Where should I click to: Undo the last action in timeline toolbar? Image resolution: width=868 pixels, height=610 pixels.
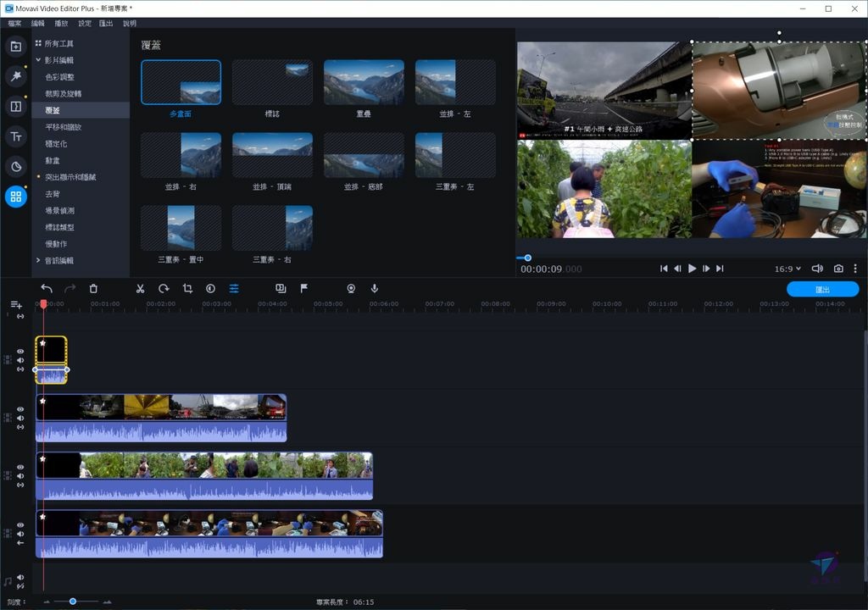[47, 288]
